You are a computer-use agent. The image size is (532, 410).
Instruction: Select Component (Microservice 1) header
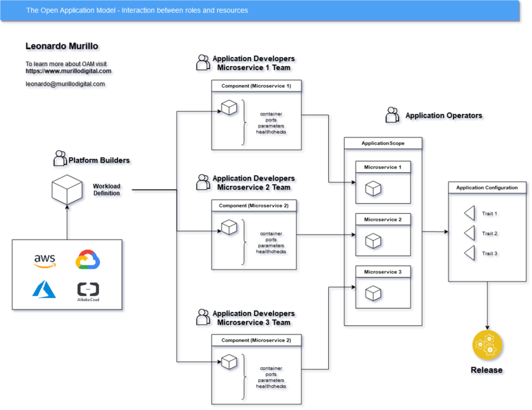pyautogui.click(x=256, y=86)
